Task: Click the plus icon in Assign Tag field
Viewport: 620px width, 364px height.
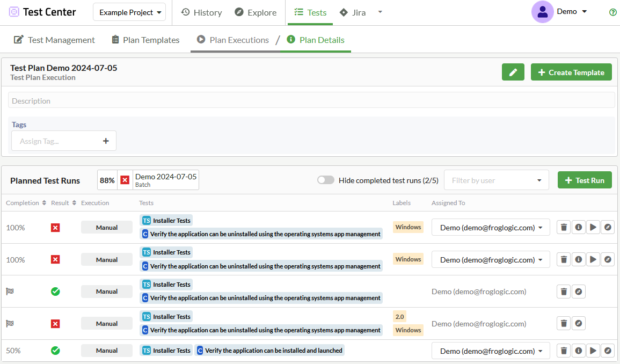Action: pyautogui.click(x=106, y=141)
